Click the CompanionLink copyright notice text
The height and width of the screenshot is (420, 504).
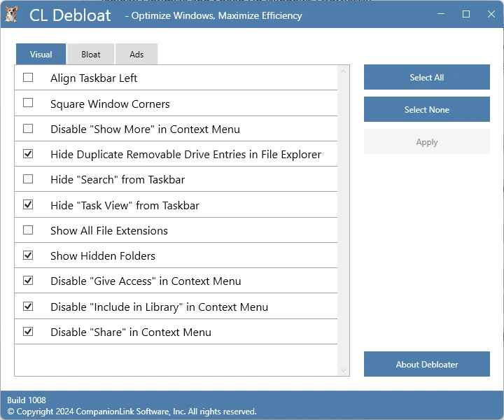point(132,412)
